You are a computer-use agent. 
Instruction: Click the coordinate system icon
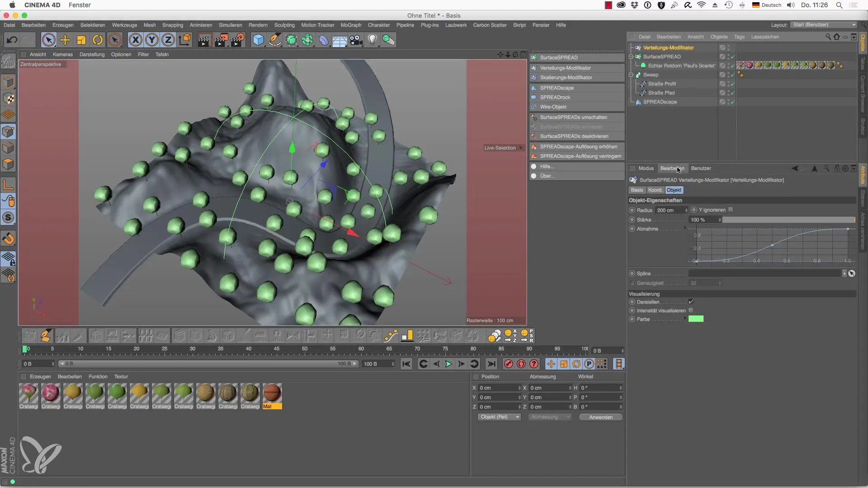(x=185, y=40)
